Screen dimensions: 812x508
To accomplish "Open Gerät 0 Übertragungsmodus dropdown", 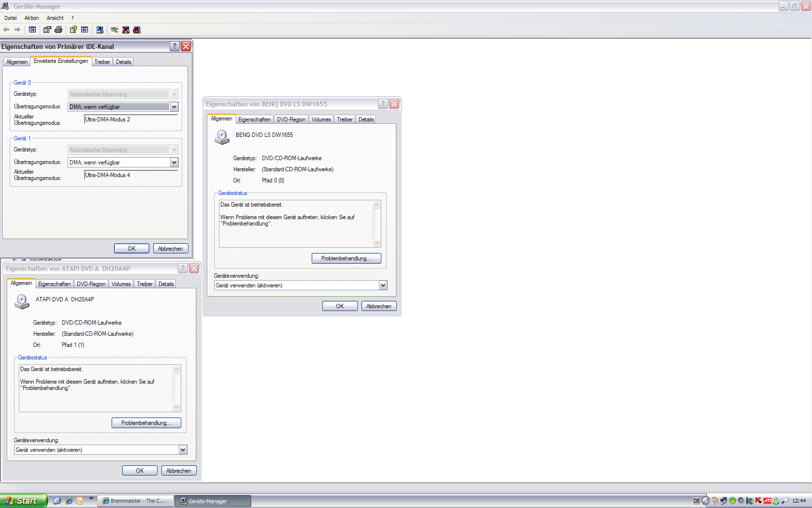I will coord(174,107).
